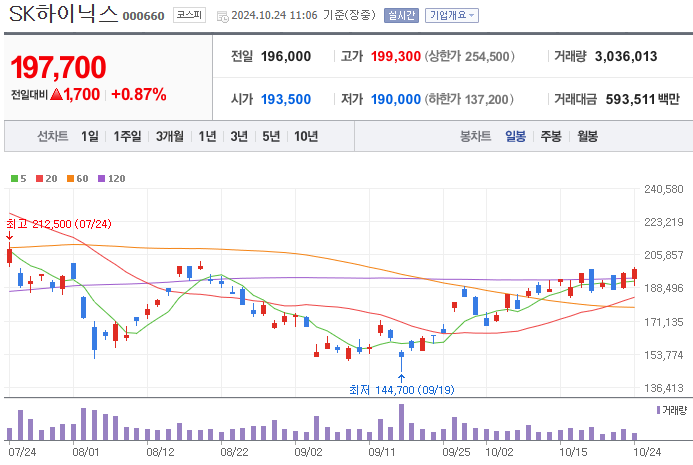Select the 3개월 line chart tab
This screenshot has width=693, height=465.
coord(170,136)
